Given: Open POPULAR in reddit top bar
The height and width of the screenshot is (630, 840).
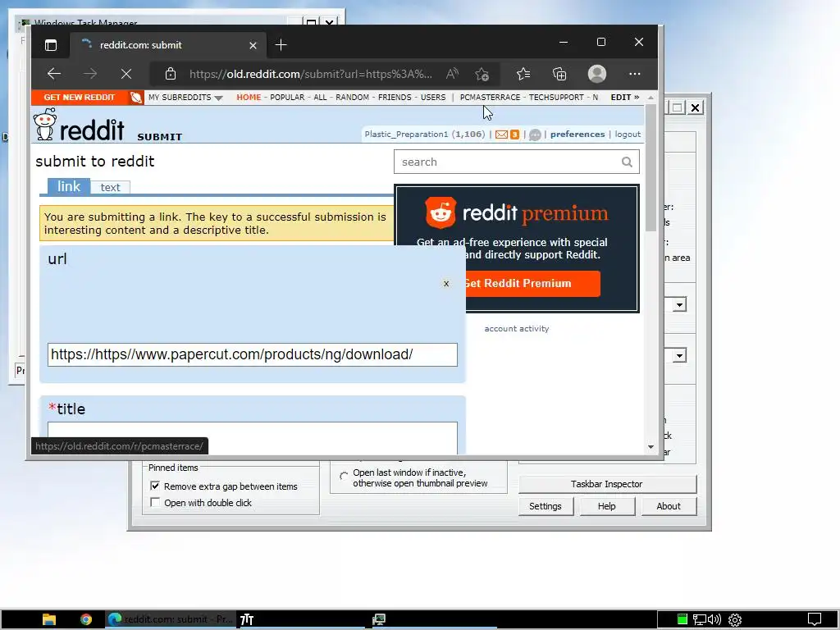Looking at the screenshot, I should pos(287,98).
